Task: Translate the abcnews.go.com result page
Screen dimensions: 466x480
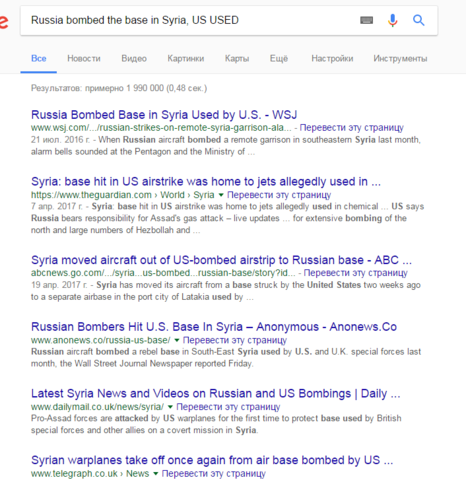Action: (x=356, y=273)
